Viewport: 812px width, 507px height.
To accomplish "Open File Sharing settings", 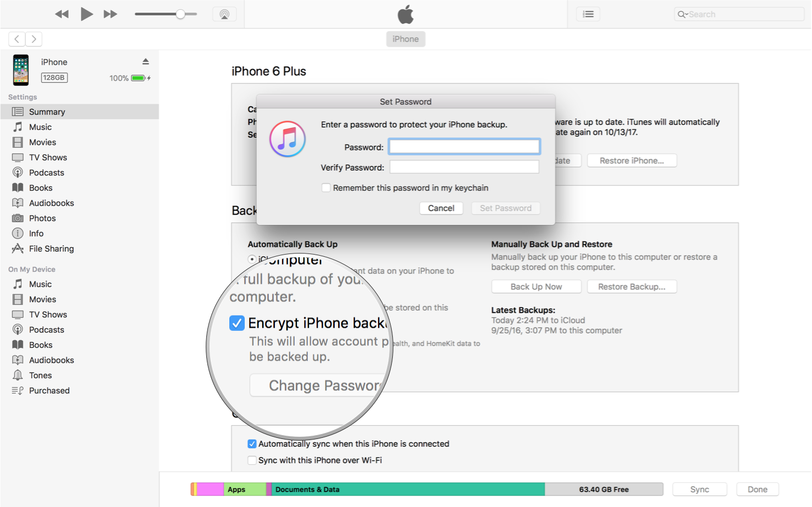I will 80,249.
